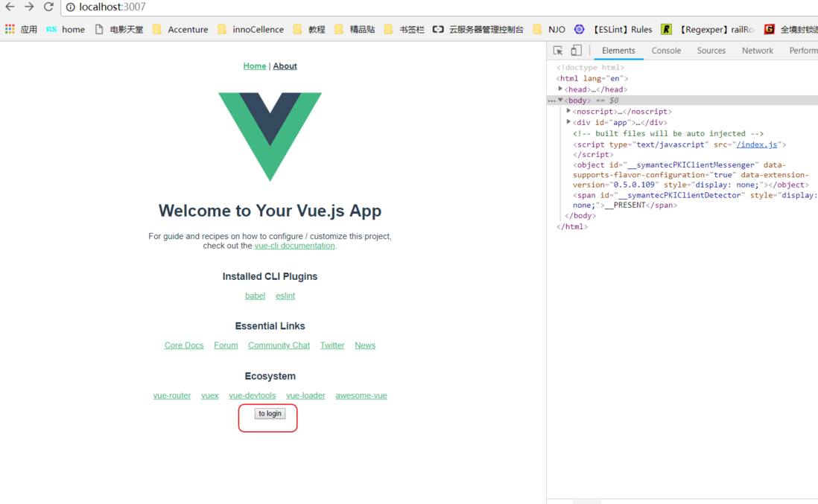Viewport: 818px width, 504px height.
Task: Activate DevTools element inspector icon
Action: pos(558,51)
